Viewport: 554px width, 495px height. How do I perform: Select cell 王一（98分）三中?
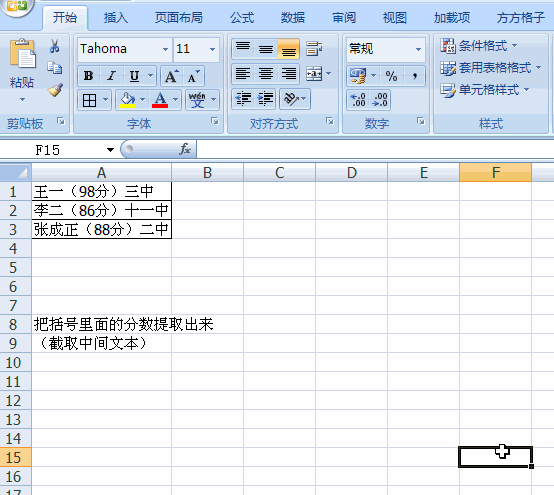coord(102,191)
